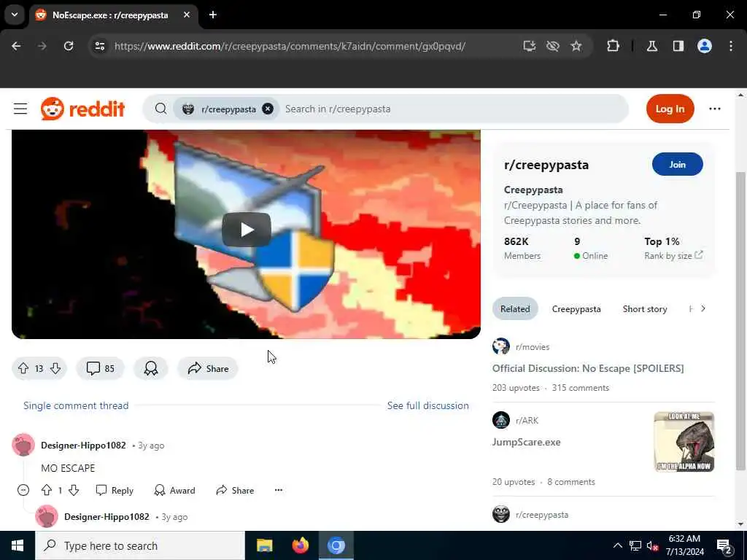This screenshot has width=747, height=560.
Task: Open Single comment thread link
Action: [76, 405]
